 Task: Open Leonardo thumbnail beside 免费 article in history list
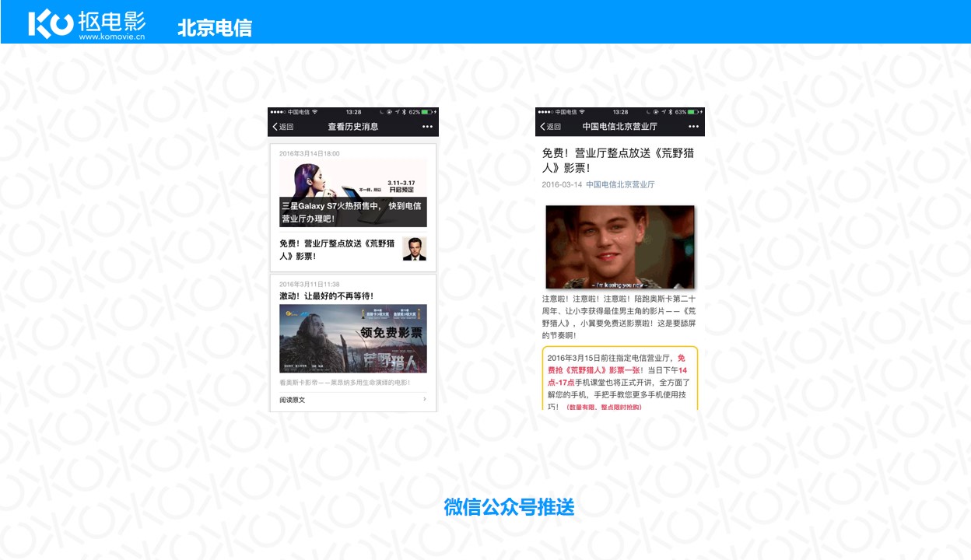pos(415,249)
